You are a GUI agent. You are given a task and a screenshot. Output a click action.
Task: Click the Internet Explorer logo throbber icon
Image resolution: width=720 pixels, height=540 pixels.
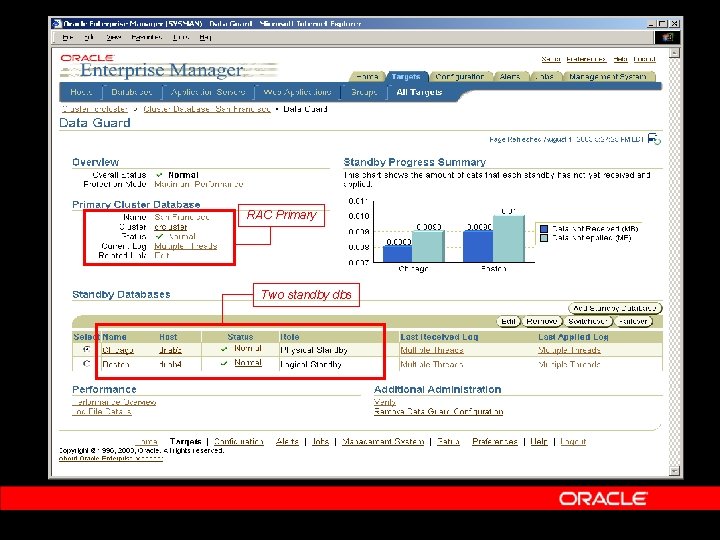coord(668,37)
